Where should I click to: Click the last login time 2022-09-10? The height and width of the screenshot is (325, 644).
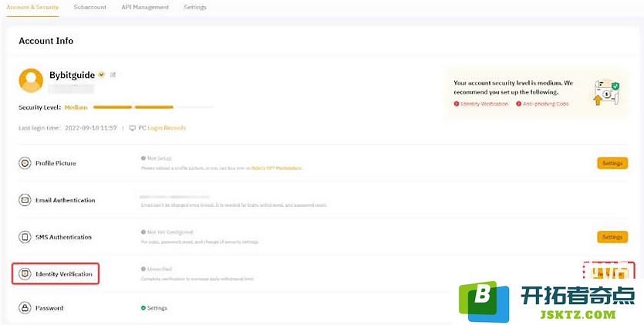click(91, 128)
